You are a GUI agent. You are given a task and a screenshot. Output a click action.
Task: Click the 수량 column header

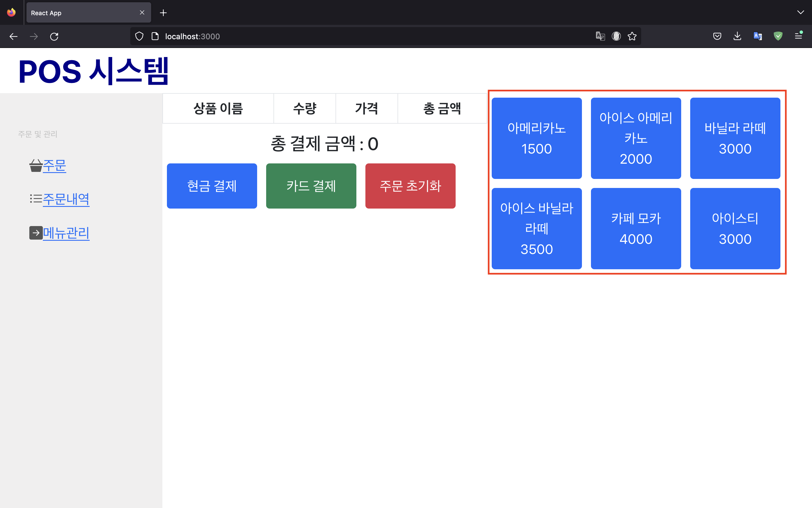[x=305, y=109]
